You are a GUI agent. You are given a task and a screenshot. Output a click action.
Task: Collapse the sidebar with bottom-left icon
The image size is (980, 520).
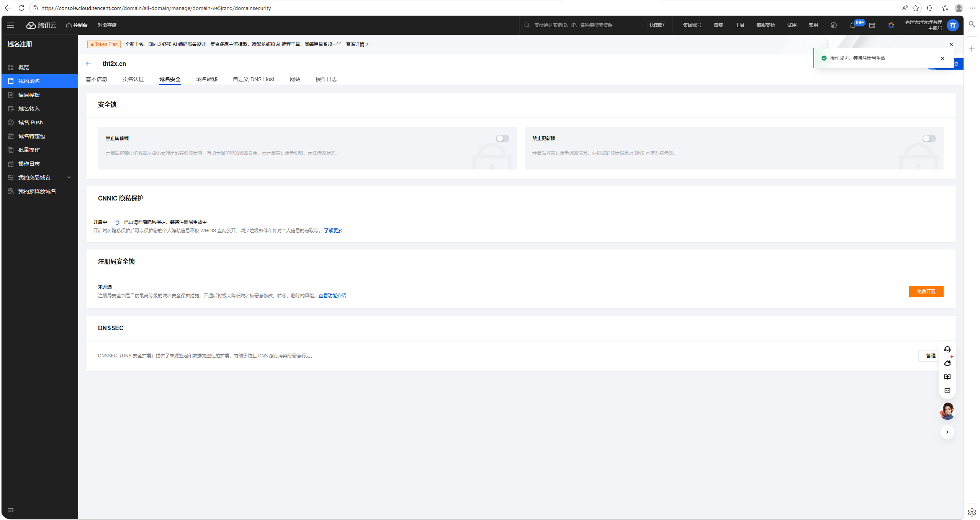[x=11, y=510]
